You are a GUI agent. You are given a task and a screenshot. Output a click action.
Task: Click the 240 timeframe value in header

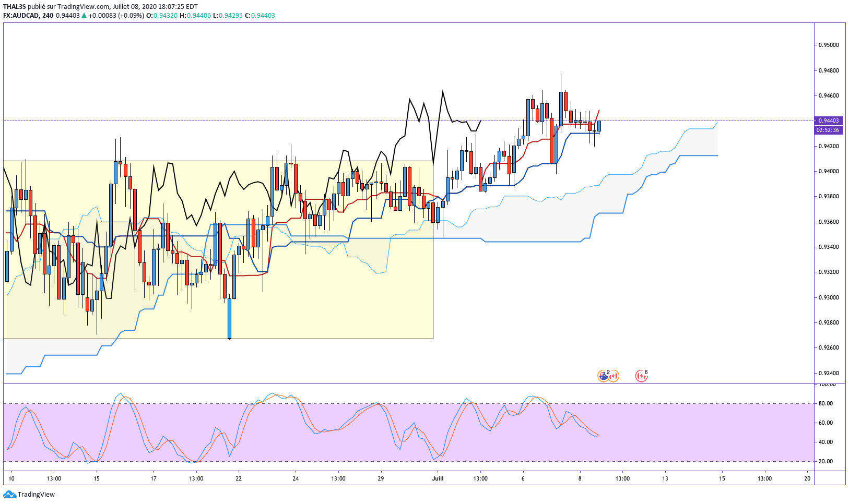click(48, 16)
